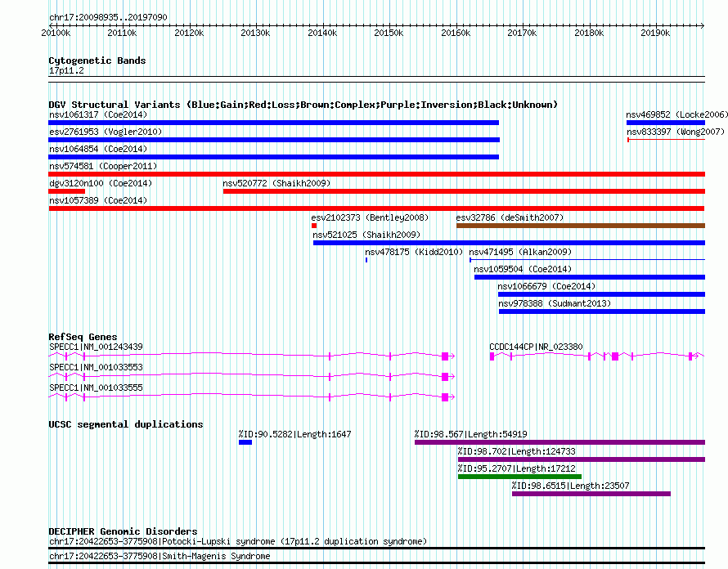The width and height of the screenshot is (728, 569).
Task: Click the DECIPHER Genomic Disorders heading
Action: pos(123,531)
